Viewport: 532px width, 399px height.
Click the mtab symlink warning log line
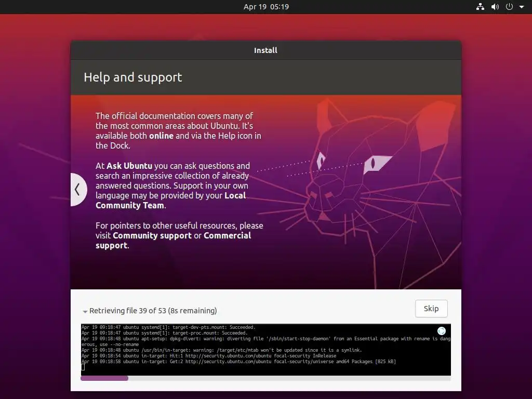(x=221, y=350)
